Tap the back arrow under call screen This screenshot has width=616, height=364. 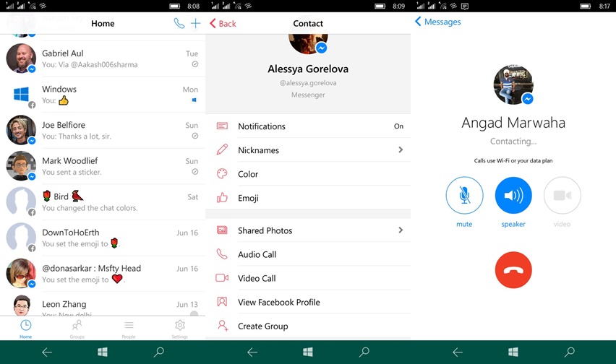(458, 352)
